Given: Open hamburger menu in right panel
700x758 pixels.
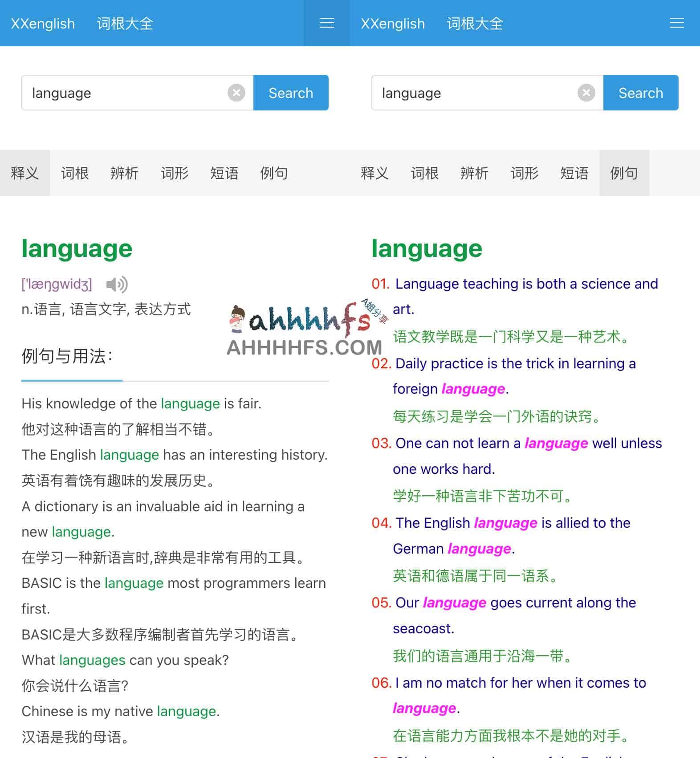Looking at the screenshot, I should [676, 23].
